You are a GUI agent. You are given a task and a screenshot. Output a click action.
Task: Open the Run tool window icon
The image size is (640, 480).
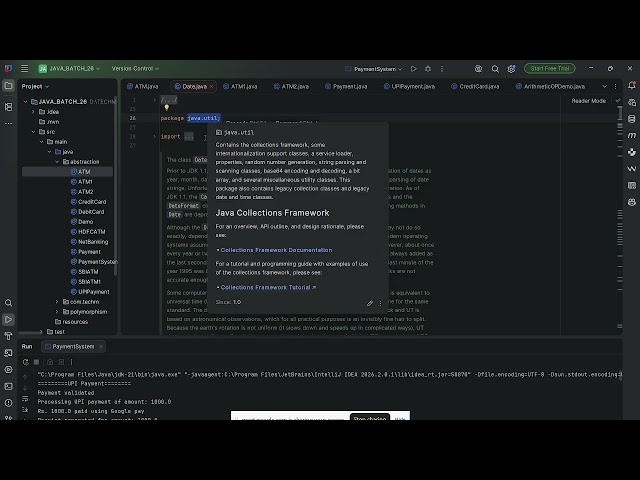(x=8, y=320)
